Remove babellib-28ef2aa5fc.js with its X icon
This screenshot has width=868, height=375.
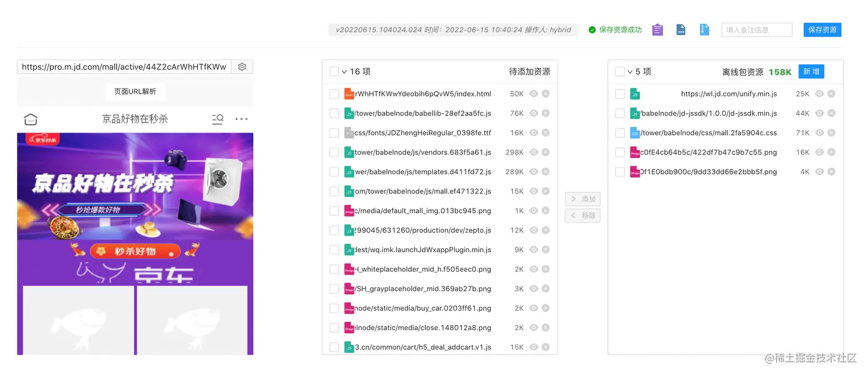pyautogui.click(x=545, y=113)
